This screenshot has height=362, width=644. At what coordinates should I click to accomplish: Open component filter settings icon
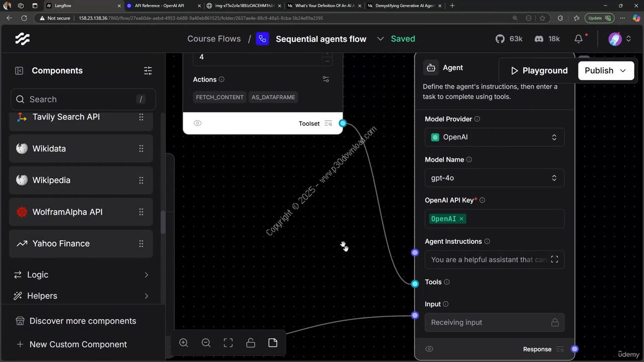[x=148, y=71]
